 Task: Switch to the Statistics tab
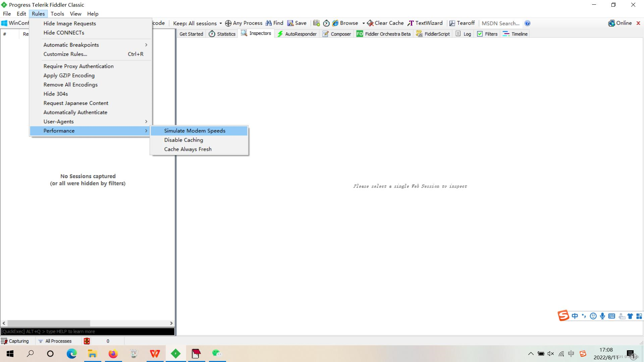[x=222, y=34]
